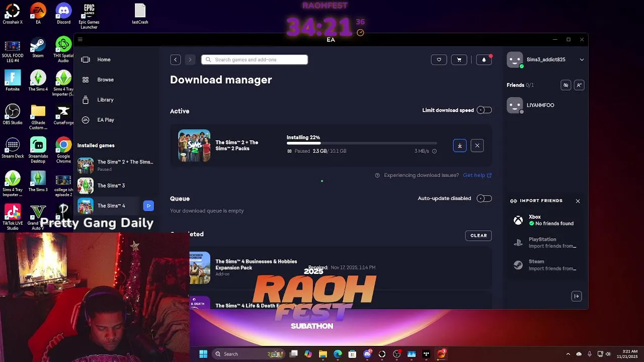Image resolution: width=644 pixels, height=362 pixels.
Task: Open the Windows Start menu
Action: 203,354
